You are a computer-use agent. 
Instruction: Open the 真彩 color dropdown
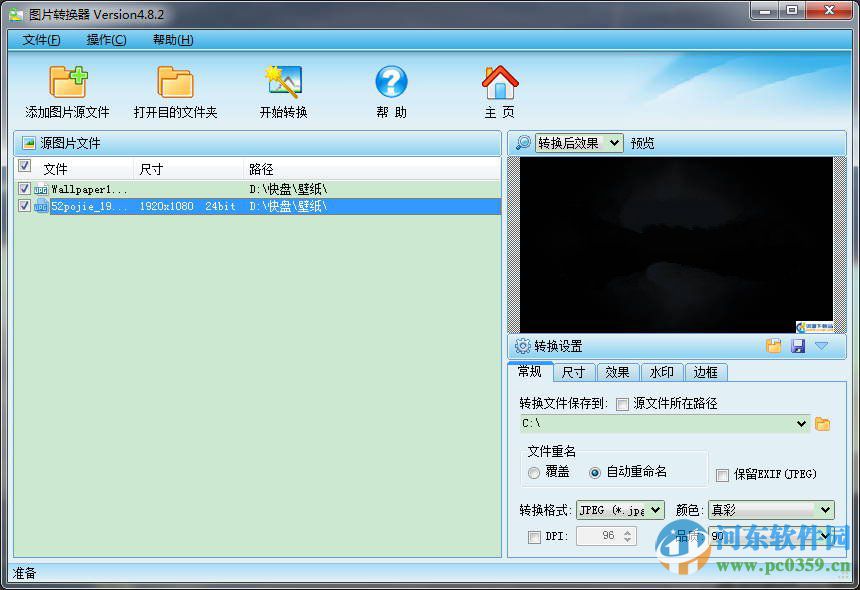[771, 510]
